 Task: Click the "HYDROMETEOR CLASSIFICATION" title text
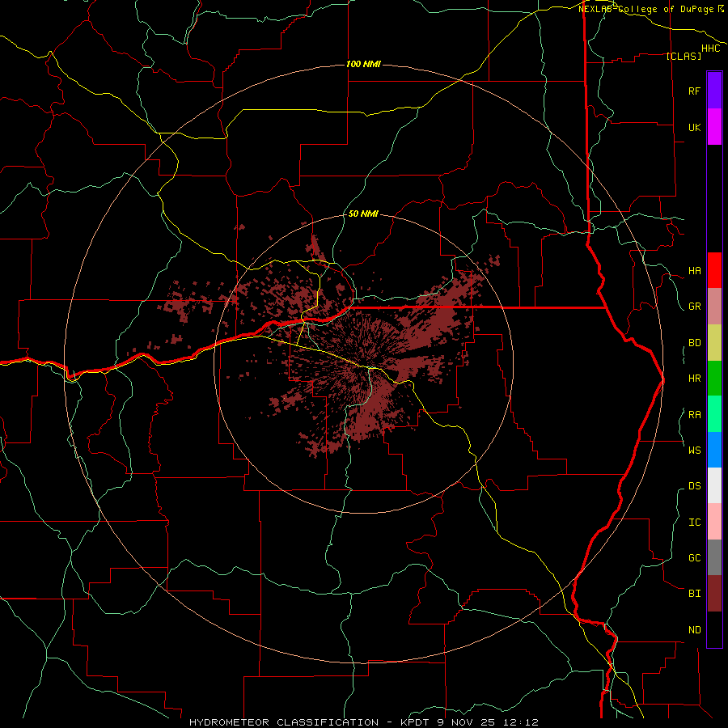(284, 722)
